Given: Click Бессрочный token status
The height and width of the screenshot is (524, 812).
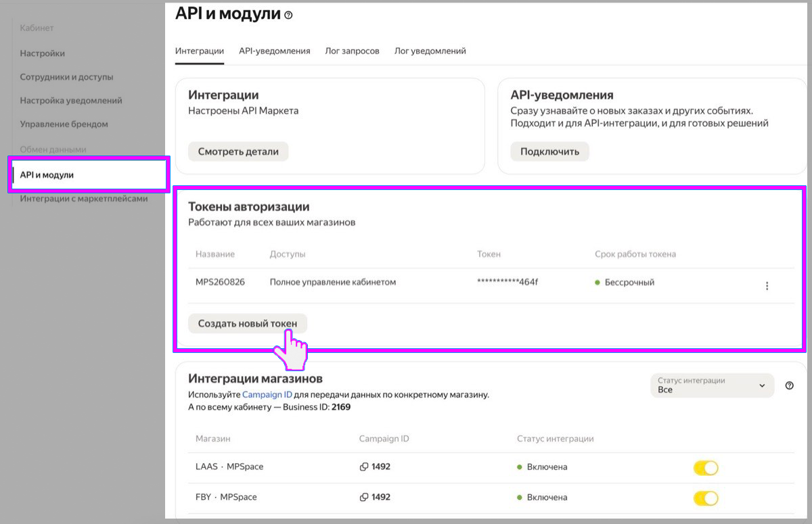Looking at the screenshot, I should pyautogui.click(x=629, y=282).
